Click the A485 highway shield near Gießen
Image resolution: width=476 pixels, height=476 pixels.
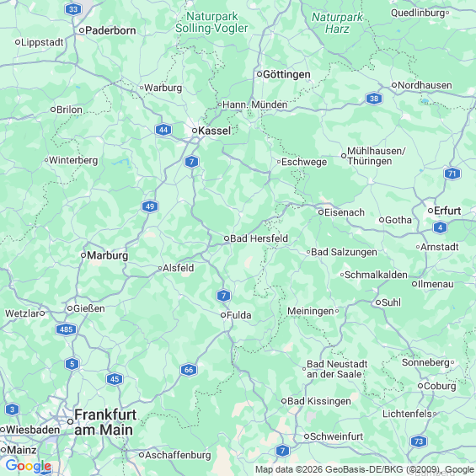pyautogui.click(x=67, y=329)
